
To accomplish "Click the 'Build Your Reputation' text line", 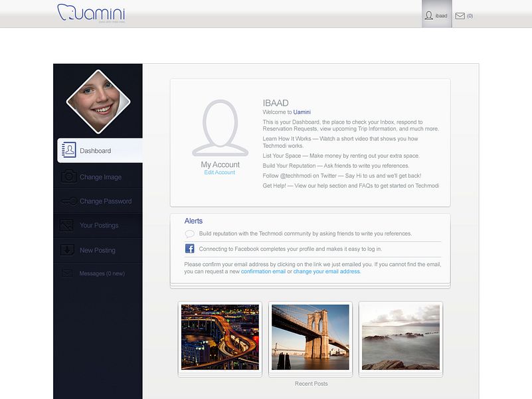I will [336, 166].
